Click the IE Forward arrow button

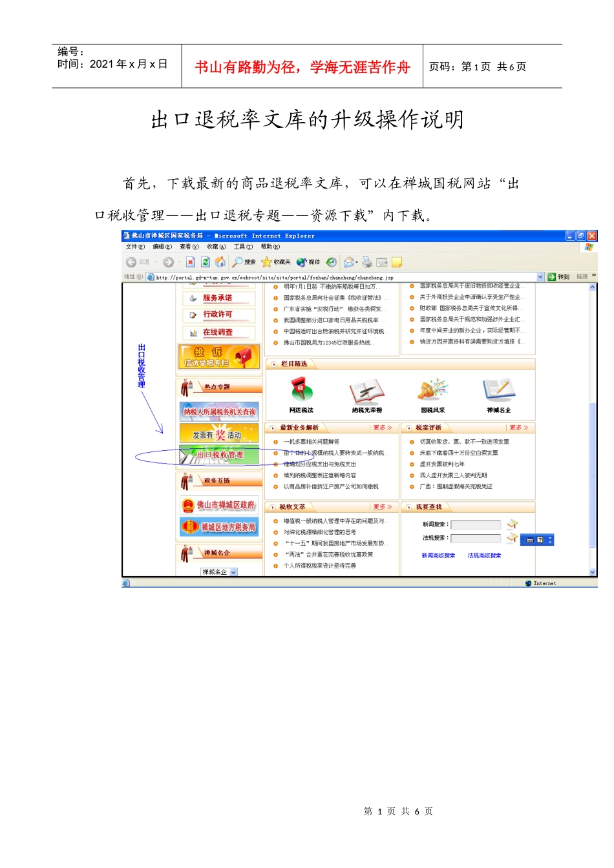tap(168, 262)
